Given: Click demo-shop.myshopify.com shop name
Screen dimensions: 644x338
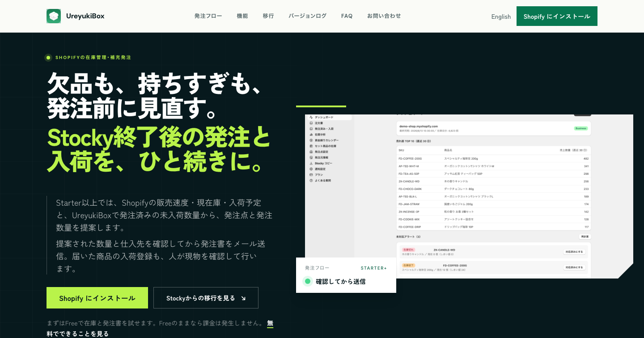Looking at the screenshot, I should [419, 127].
